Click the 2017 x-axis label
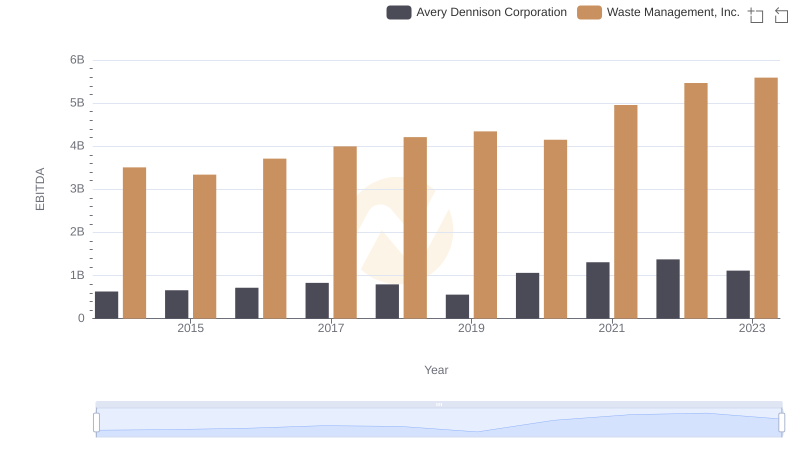This screenshot has height=461, width=800. [331, 328]
